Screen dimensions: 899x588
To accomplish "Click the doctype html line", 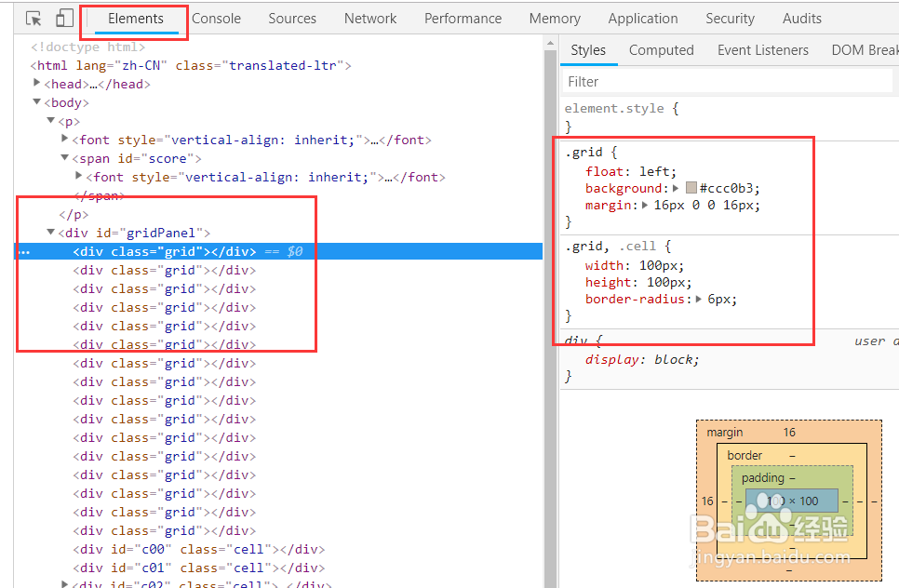I will click(87, 47).
